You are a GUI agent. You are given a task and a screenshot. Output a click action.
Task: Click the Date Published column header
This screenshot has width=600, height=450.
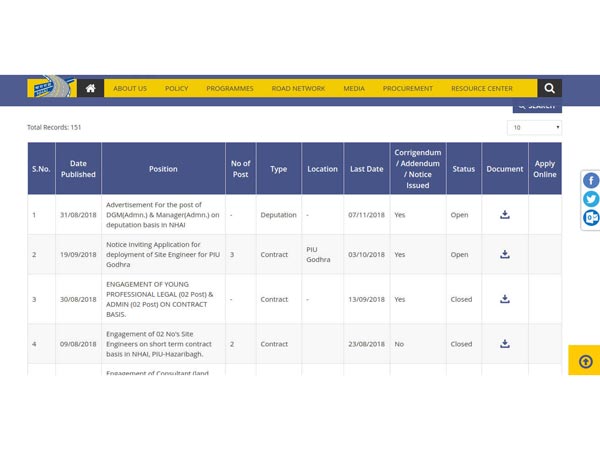coord(78,169)
